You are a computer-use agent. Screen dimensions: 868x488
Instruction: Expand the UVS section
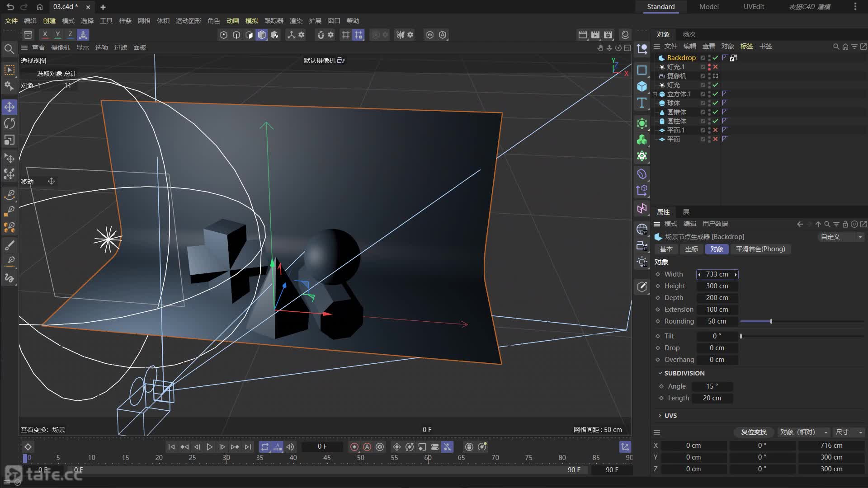coord(660,416)
